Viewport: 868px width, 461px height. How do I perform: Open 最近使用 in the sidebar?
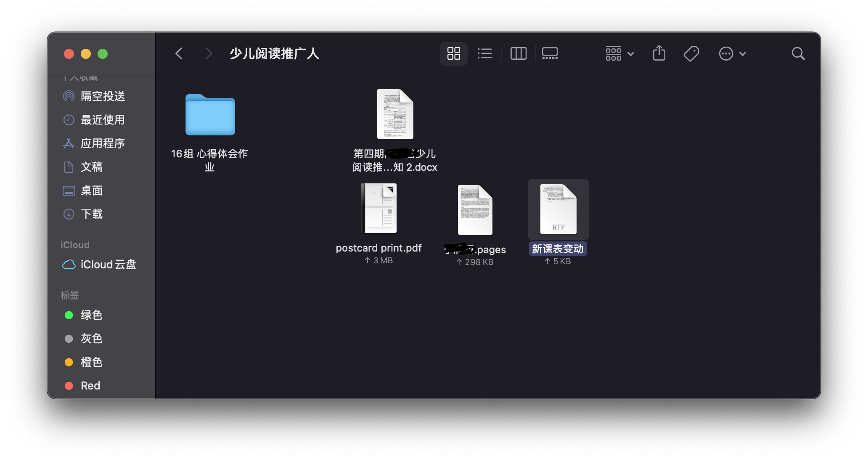click(103, 120)
